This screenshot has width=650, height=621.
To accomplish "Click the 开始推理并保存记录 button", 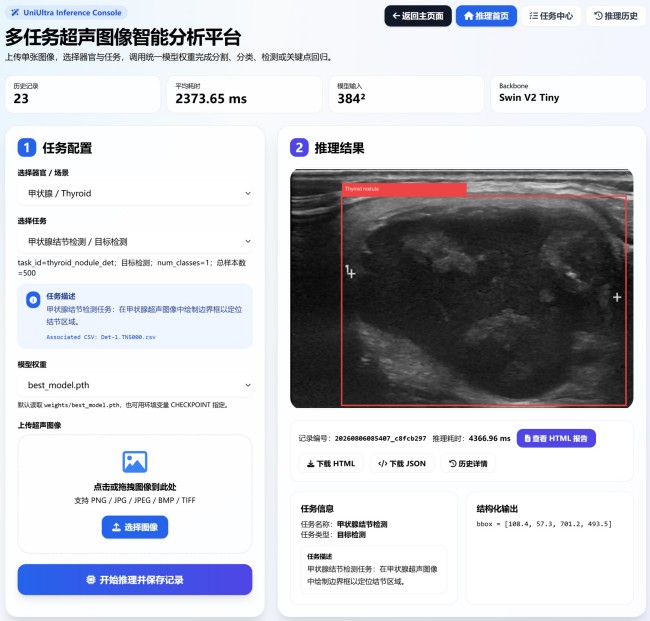I will coord(135,580).
